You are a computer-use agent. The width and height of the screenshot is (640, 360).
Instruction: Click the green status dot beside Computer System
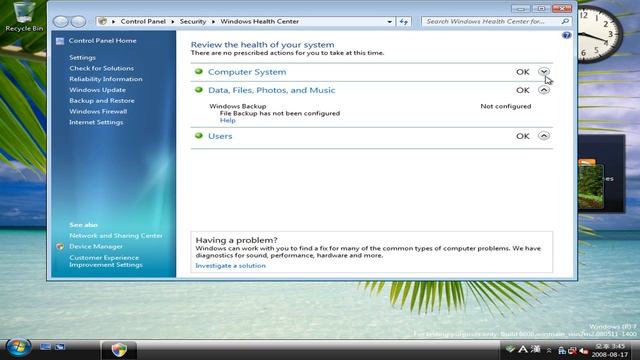199,71
